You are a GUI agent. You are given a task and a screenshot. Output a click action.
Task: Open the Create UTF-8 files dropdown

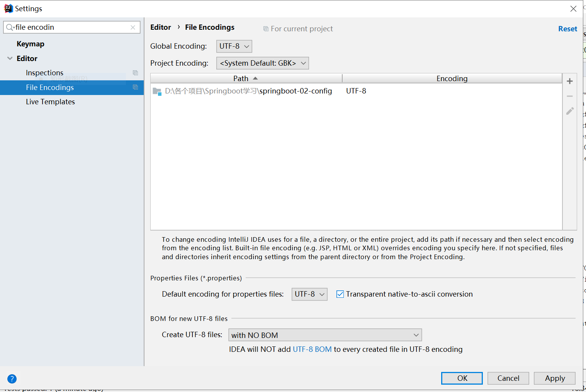coord(325,335)
